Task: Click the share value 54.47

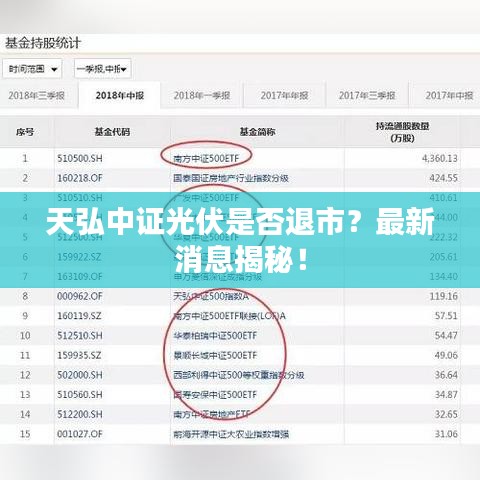Action: (446, 335)
